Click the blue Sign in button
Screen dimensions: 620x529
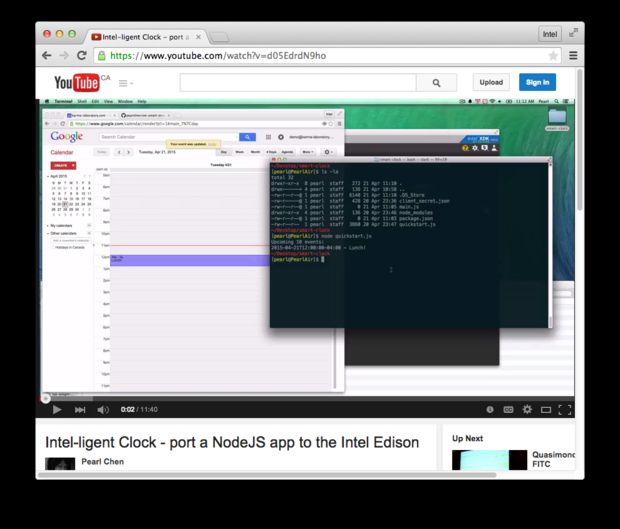537,82
